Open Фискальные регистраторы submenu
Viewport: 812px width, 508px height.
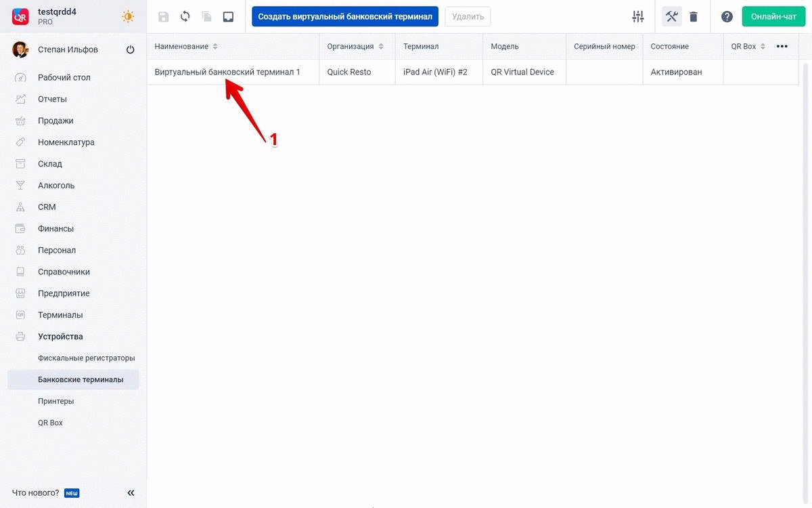87,358
